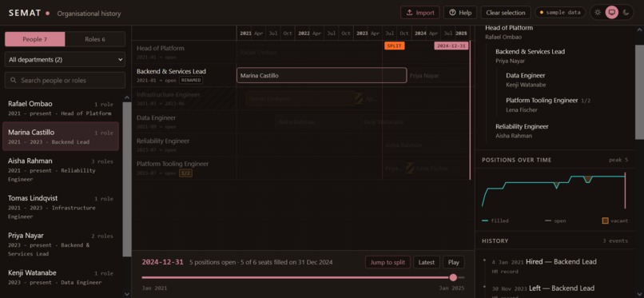This screenshot has width=644, height=298.
Task: Click 2022 on the timeline header
Action: point(304,34)
